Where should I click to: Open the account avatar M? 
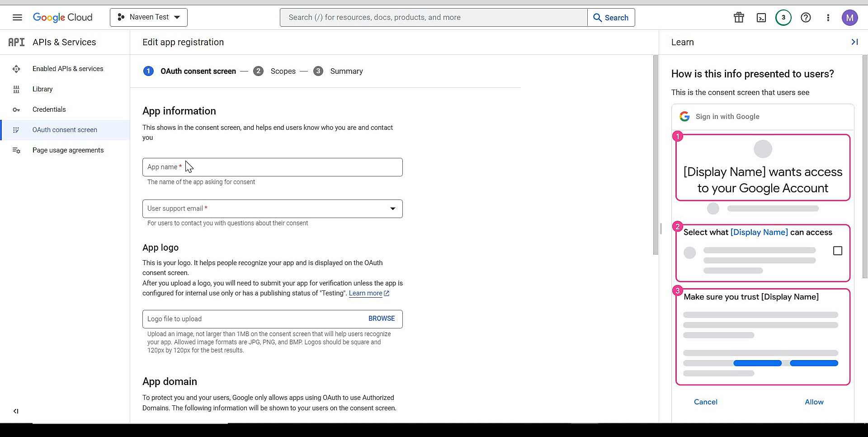(850, 18)
